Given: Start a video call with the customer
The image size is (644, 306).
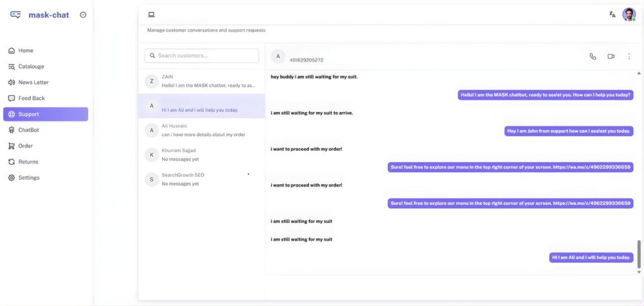Looking at the screenshot, I should click(x=611, y=57).
